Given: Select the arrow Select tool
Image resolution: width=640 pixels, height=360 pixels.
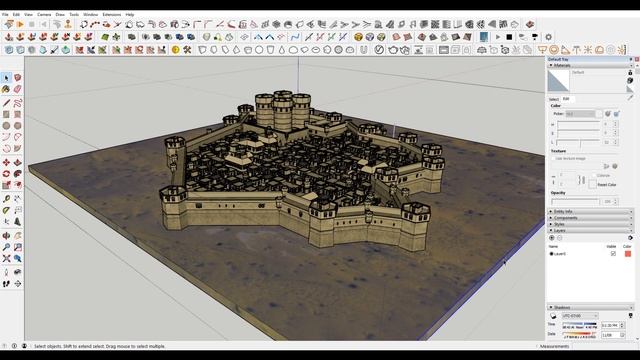Looking at the screenshot, I should pyautogui.click(x=6, y=78).
